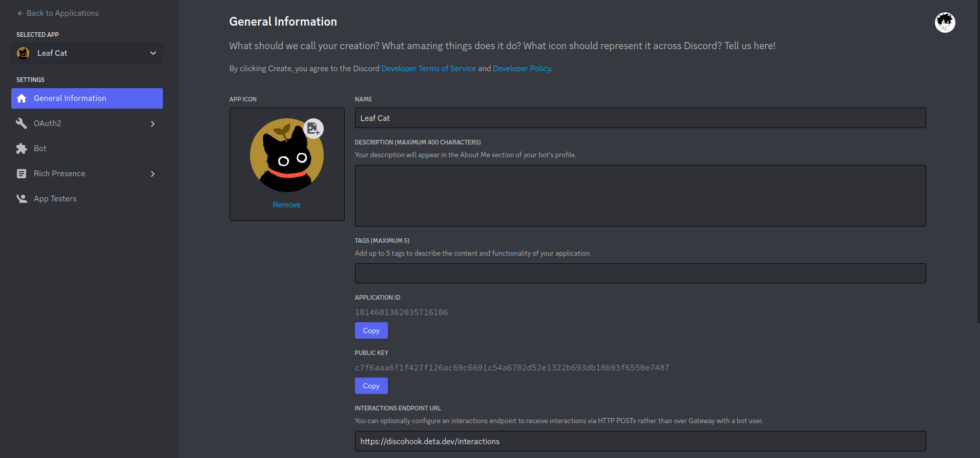Click the General Information page heading
The width and height of the screenshot is (980, 458).
point(283,22)
